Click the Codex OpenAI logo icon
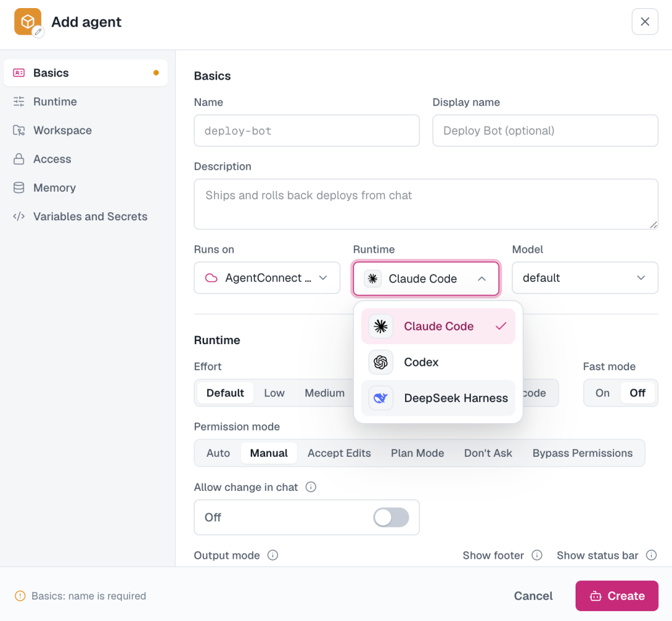 pos(381,362)
